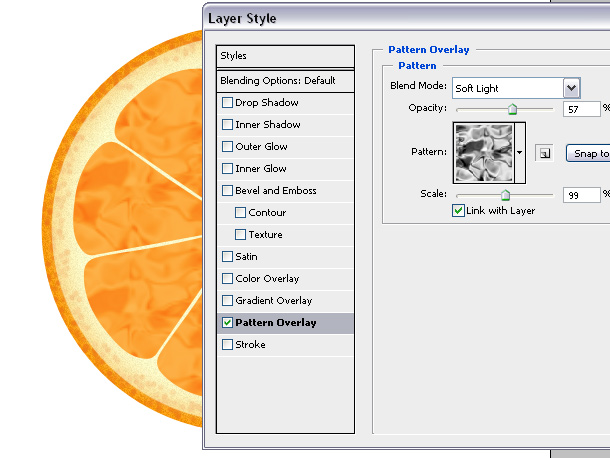Open the pattern picker dropdown arrow
Screen dimensions: 610x458
pos(521,153)
